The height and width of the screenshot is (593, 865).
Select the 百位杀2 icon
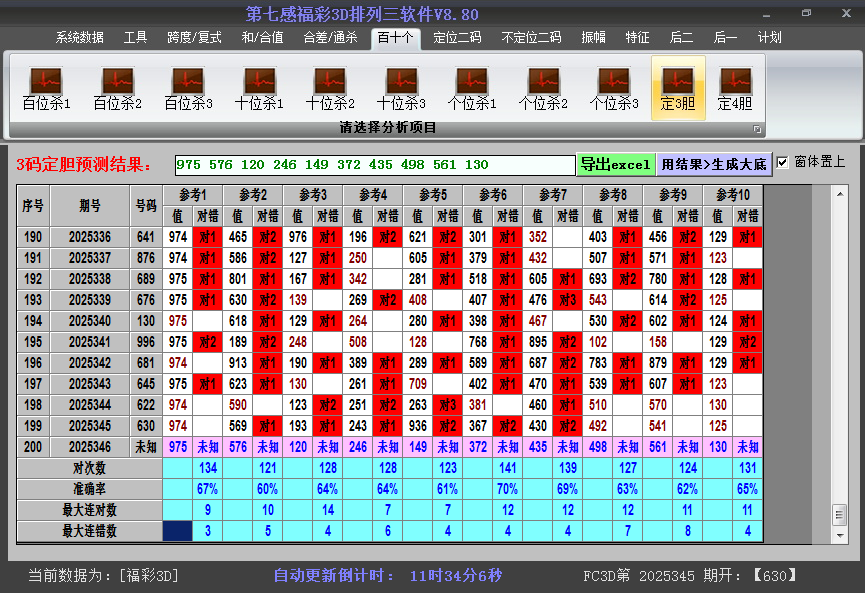pos(117,88)
